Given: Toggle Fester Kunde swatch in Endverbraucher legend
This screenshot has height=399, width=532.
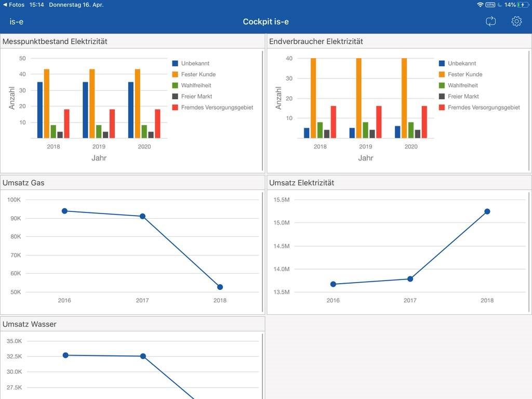Looking at the screenshot, I should click(x=442, y=74).
